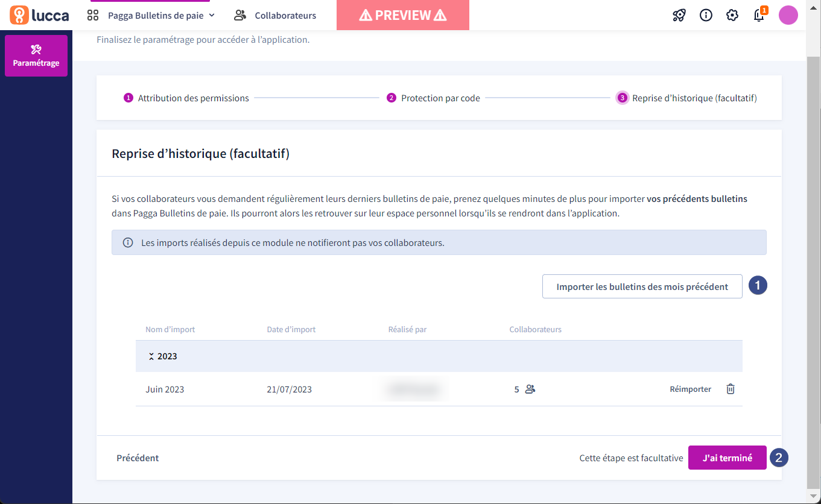
Task: Click the rocket icon in header
Action: click(679, 15)
